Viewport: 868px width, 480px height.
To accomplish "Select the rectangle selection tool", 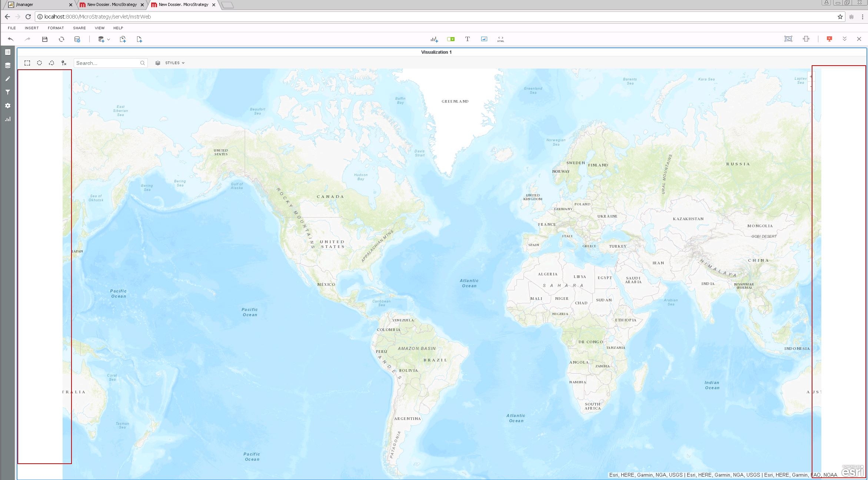I will click(x=27, y=63).
